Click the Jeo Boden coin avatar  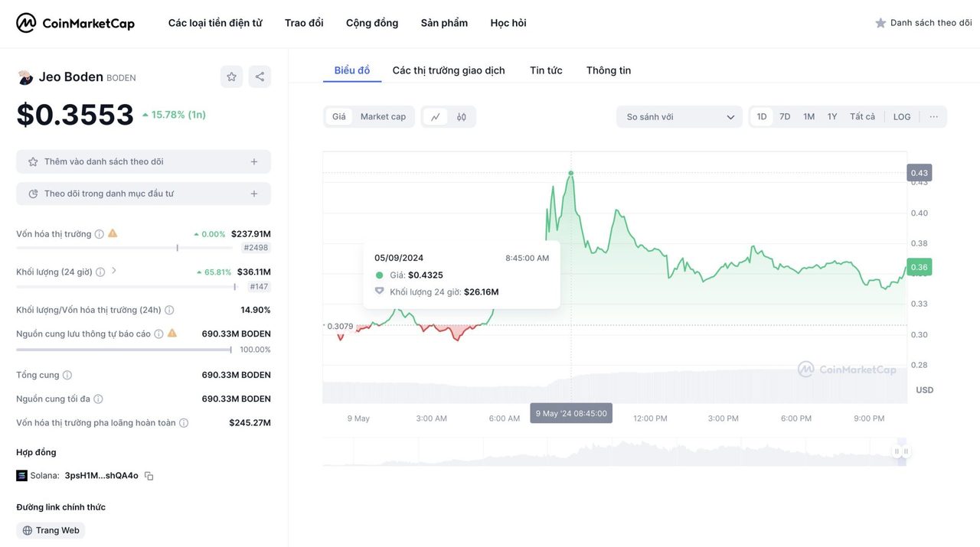25,77
